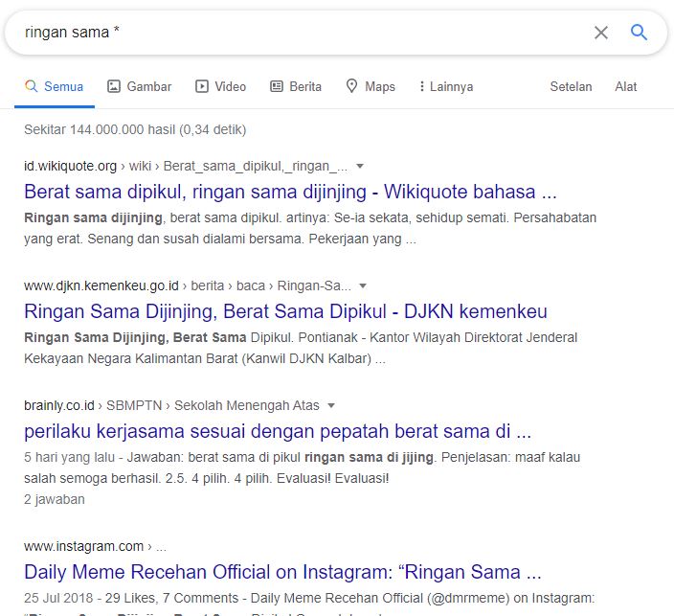This screenshot has width=674, height=616.
Task: Click the blue magnifier search icon
Action: click(639, 33)
